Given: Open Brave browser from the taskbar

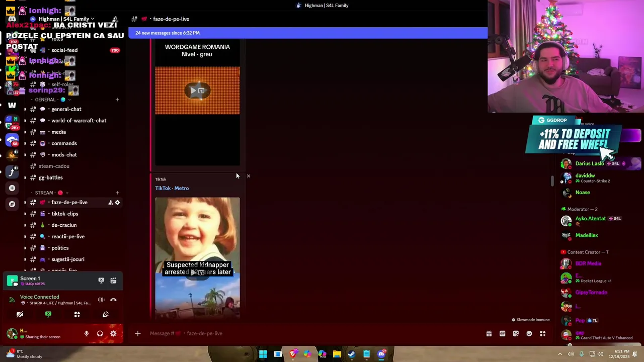Looking at the screenshot, I should (293, 354).
